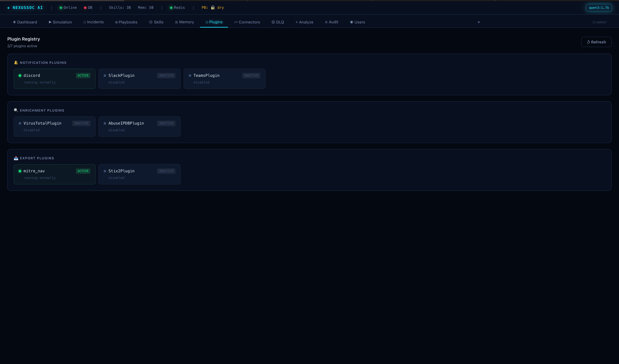
Task: Click SlackPlugin's disabled status text
Action: pos(116,83)
